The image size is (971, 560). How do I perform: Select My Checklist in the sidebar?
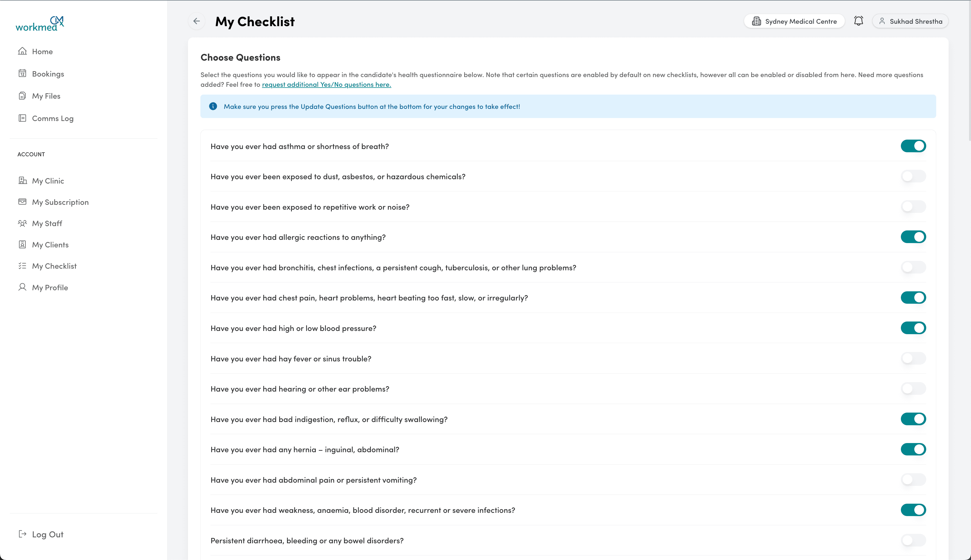pyautogui.click(x=54, y=265)
